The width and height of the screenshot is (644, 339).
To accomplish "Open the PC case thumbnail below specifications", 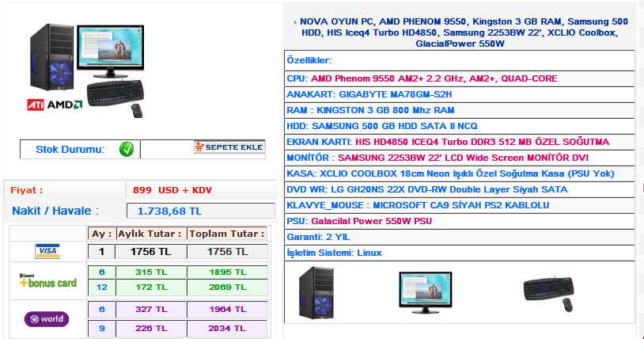I will pyautogui.click(x=316, y=293).
